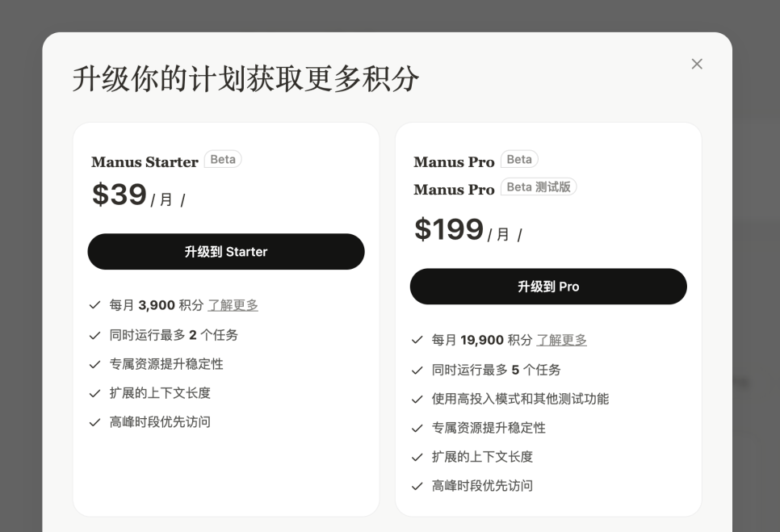The height and width of the screenshot is (532, 780).
Task: Click checkmark beside Starter 高峰时段优先访问
Action: 94,422
